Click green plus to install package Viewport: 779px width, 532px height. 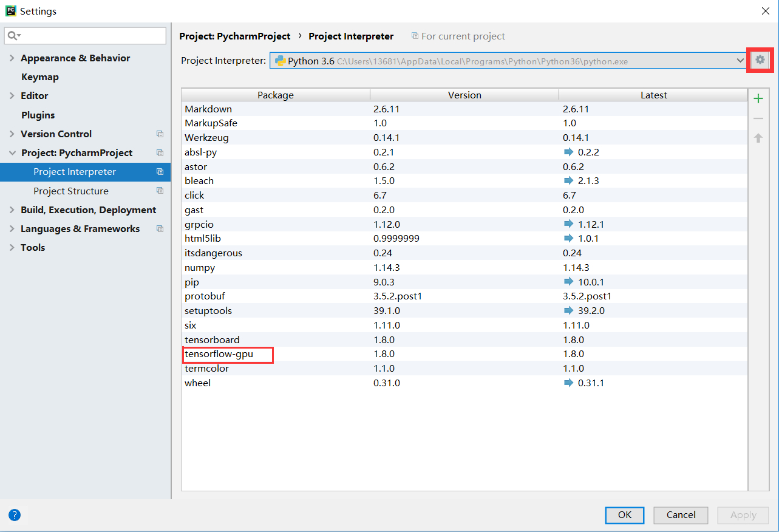click(758, 98)
